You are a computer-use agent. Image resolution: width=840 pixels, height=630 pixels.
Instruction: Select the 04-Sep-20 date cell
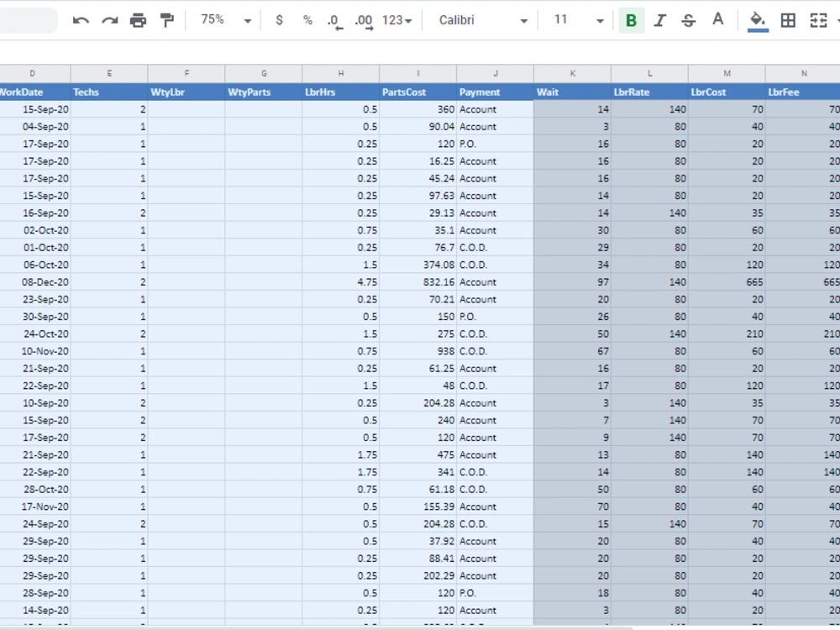point(34,127)
